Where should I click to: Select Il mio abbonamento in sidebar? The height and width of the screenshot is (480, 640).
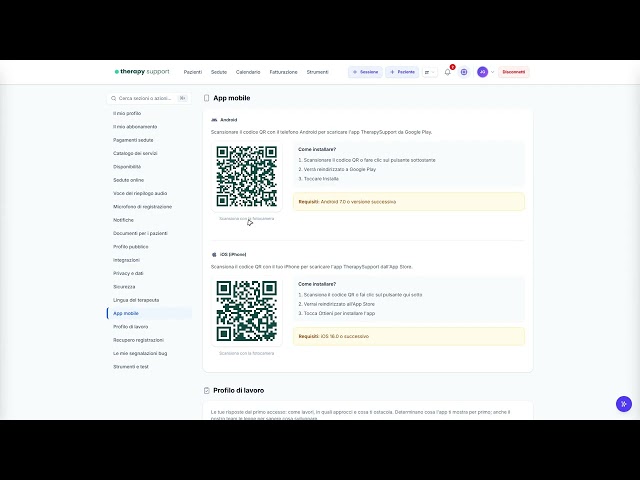coord(135,127)
